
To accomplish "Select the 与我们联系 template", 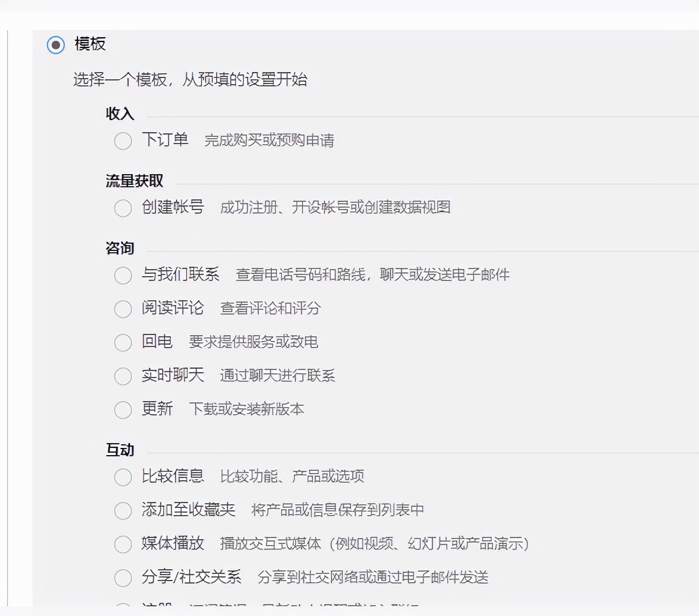I will click(x=123, y=276).
